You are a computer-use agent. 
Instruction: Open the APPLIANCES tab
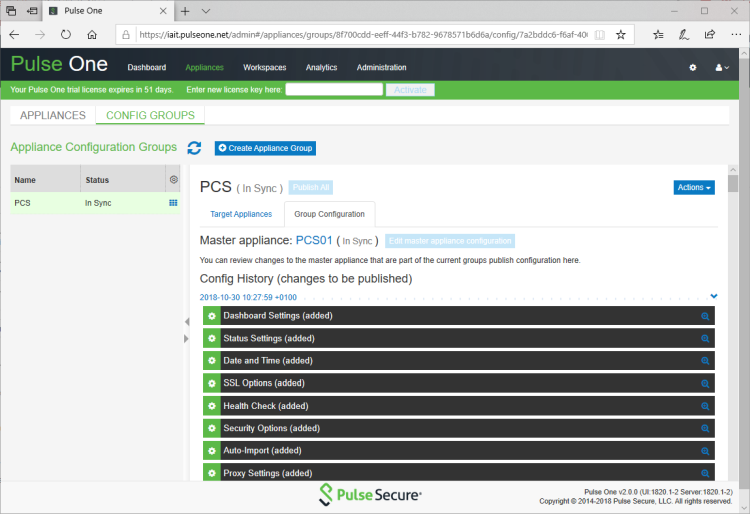(x=53, y=115)
